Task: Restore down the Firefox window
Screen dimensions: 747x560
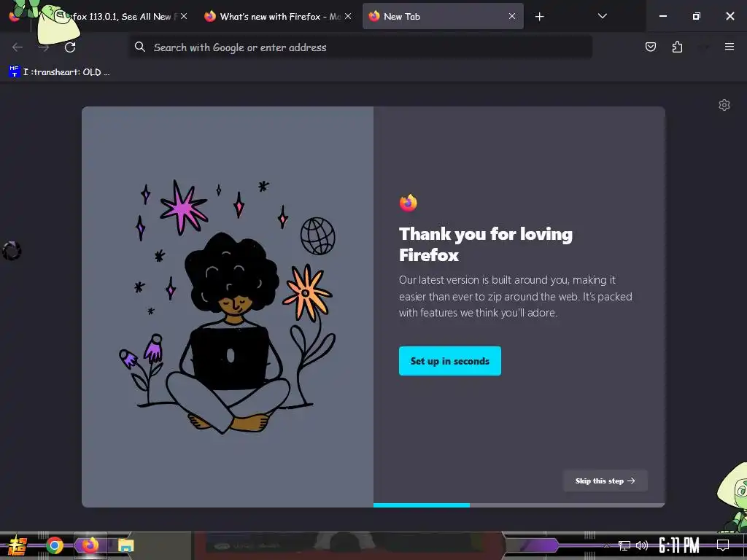Action: 696,16
